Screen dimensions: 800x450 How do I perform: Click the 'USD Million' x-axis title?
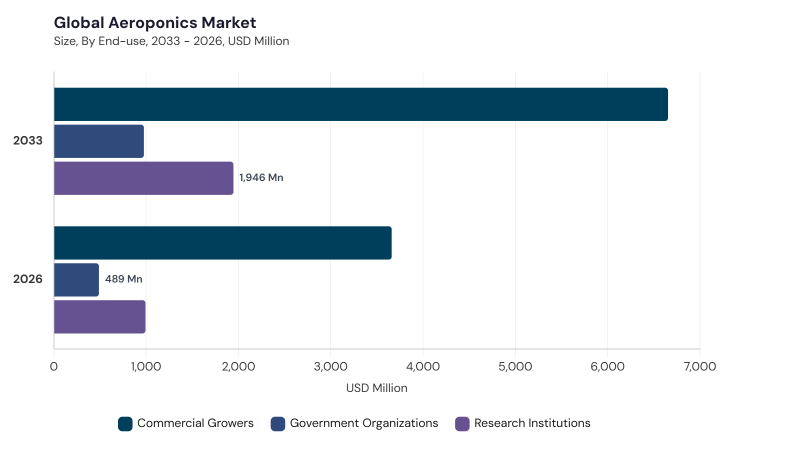pos(377,388)
